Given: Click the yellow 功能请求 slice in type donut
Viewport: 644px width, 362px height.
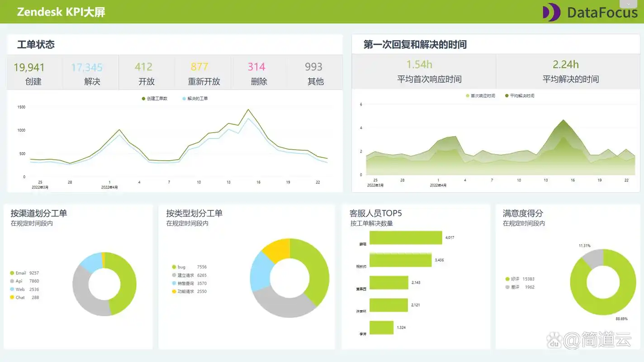Looking at the screenshot, I should coord(277,250).
